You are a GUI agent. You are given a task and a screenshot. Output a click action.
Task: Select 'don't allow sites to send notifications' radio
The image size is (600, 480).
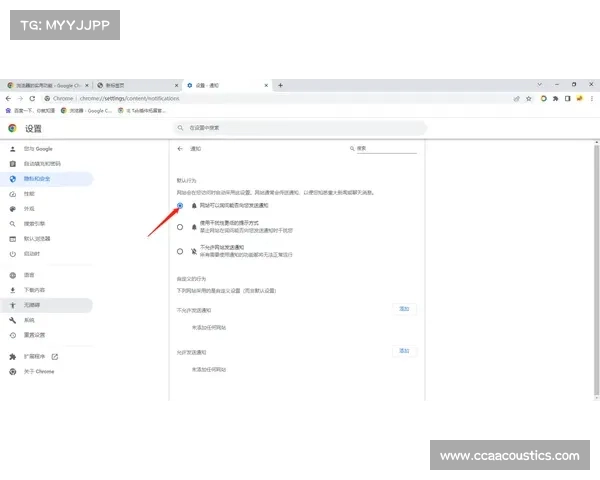tap(180, 251)
